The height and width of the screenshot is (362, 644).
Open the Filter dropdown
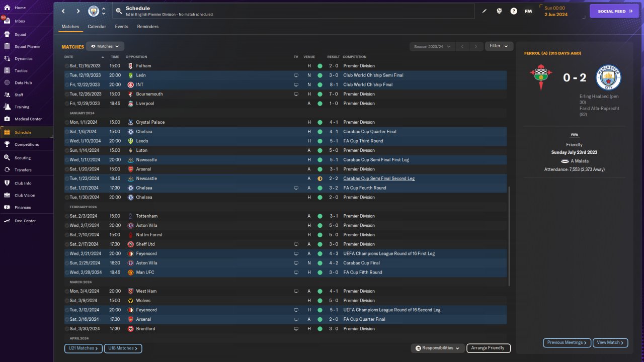click(499, 46)
